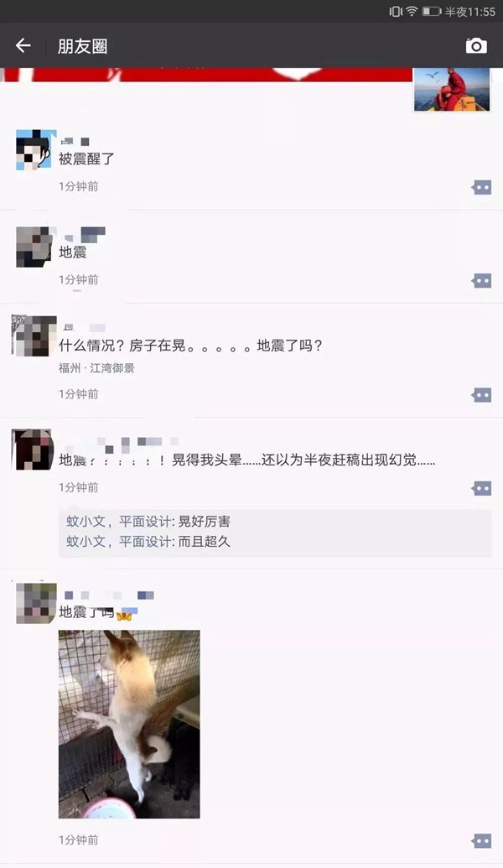Tap comment 而且超久 by 蚊小文
This screenshot has height=868, width=503.
coord(148,542)
